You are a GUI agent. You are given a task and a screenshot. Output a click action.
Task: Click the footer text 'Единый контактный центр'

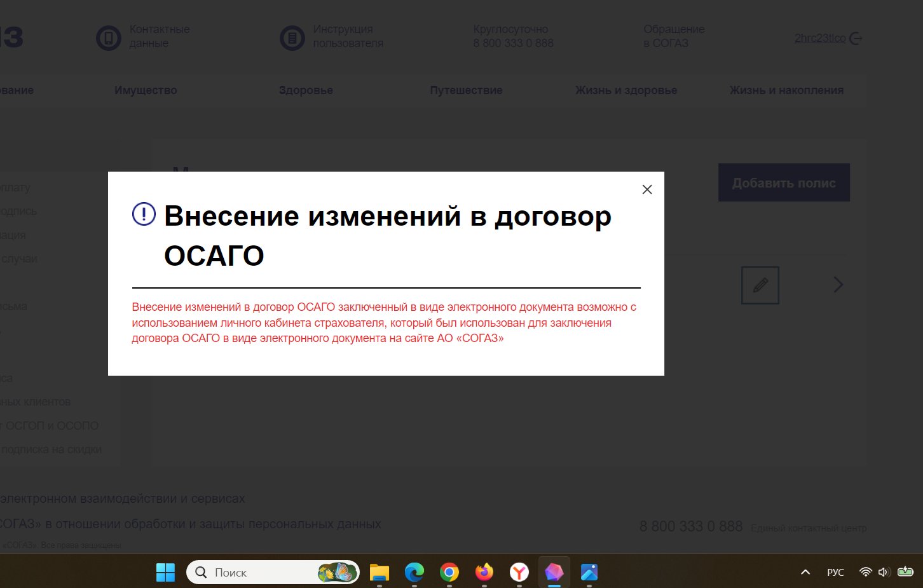click(x=809, y=528)
